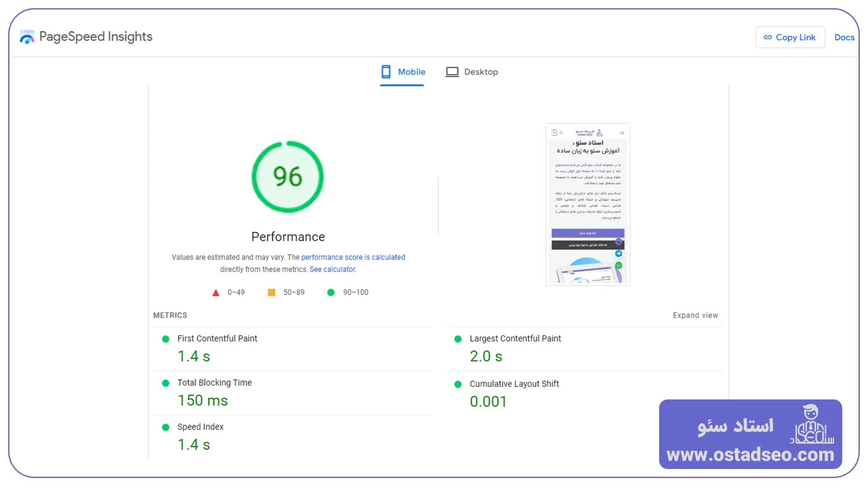Click the desktop monitor icon in tabs
This screenshot has width=868, height=488.
pos(452,72)
